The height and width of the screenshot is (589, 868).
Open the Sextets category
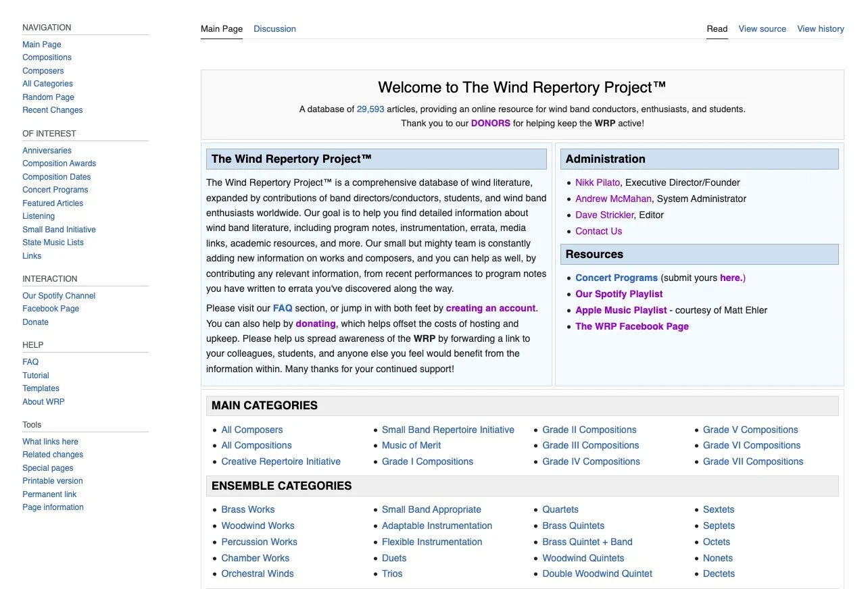click(x=719, y=509)
